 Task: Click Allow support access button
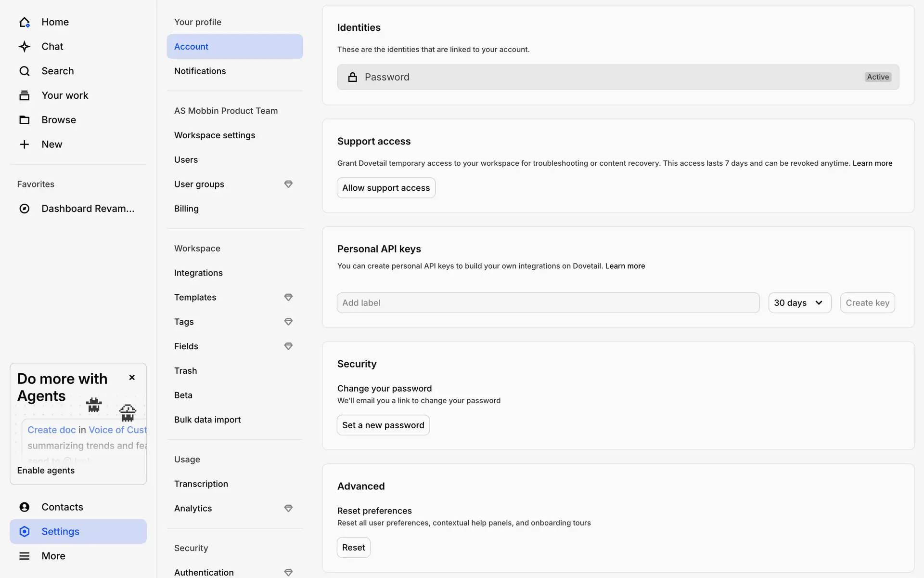pyautogui.click(x=386, y=188)
